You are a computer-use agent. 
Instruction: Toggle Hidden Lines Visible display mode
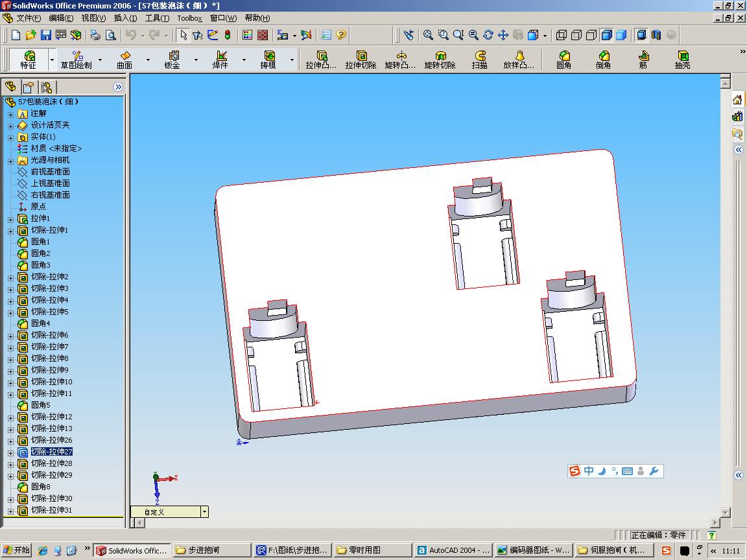pyautogui.click(x=576, y=35)
